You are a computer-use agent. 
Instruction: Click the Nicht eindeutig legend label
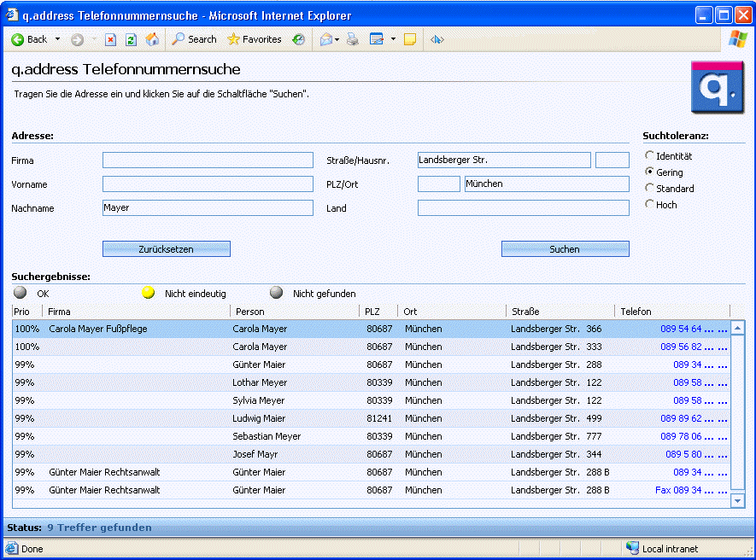tap(196, 294)
